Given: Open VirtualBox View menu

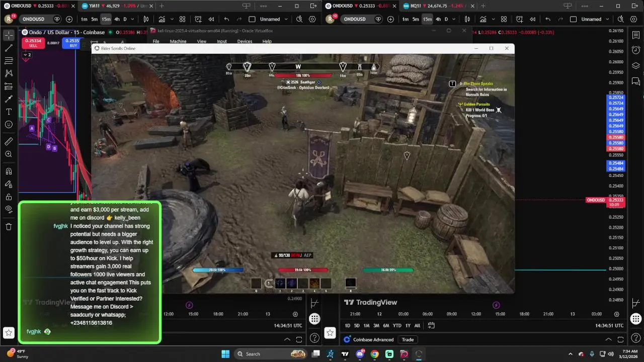Looking at the screenshot, I should pyautogui.click(x=202, y=42).
